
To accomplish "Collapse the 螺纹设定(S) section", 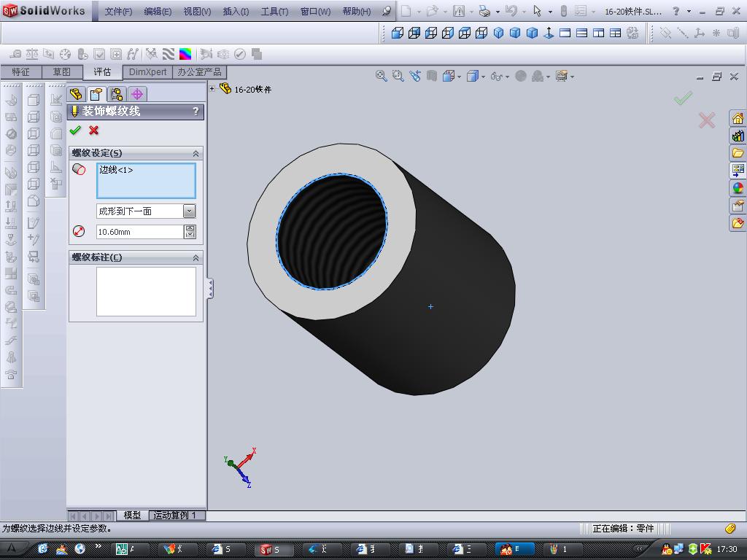I will [196, 153].
